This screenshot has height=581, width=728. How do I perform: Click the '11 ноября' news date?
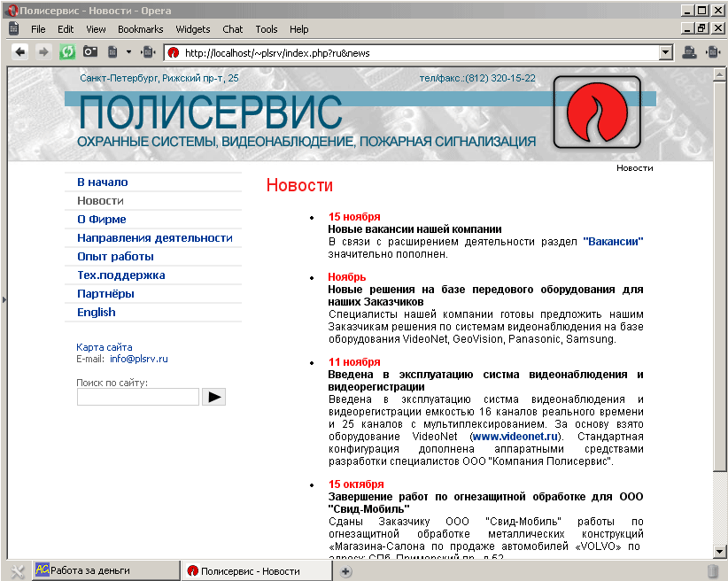[x=354, y=362]
